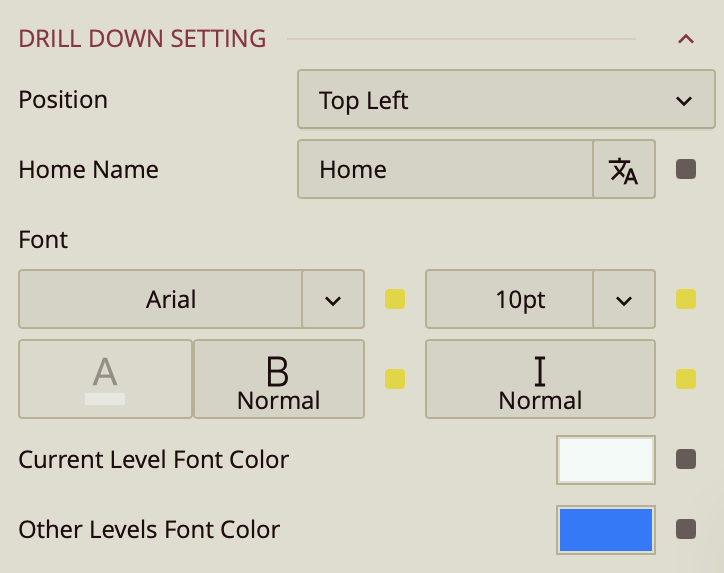Toggle the yellow indicator beside Italic button

[686, 379]
